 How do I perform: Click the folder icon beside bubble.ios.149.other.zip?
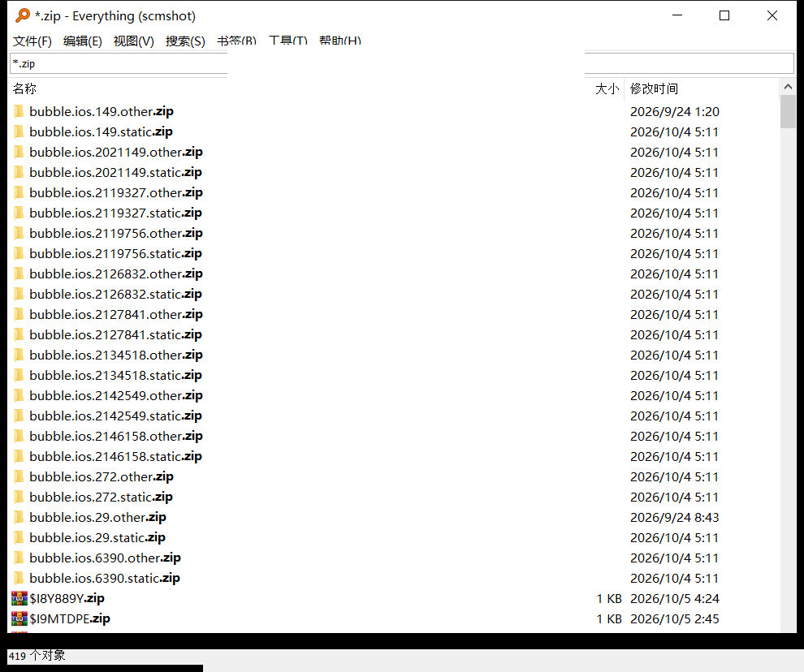tap(19, 111)
